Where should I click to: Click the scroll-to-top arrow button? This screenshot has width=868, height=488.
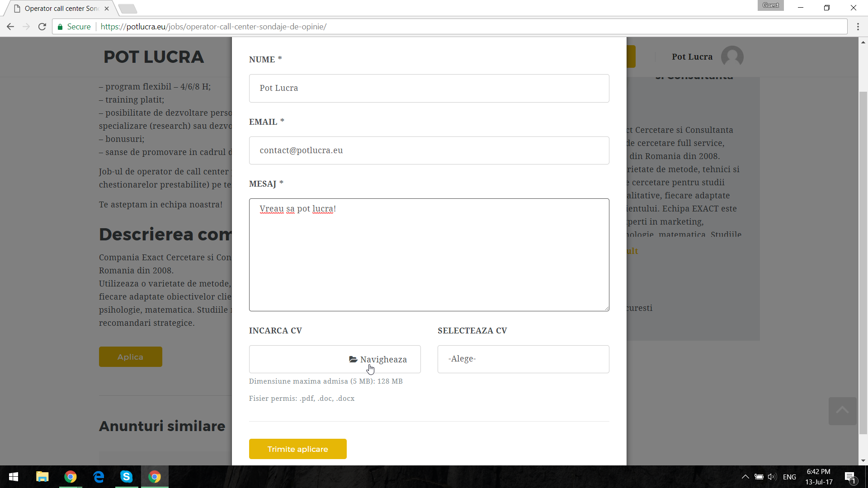[842, 411]
